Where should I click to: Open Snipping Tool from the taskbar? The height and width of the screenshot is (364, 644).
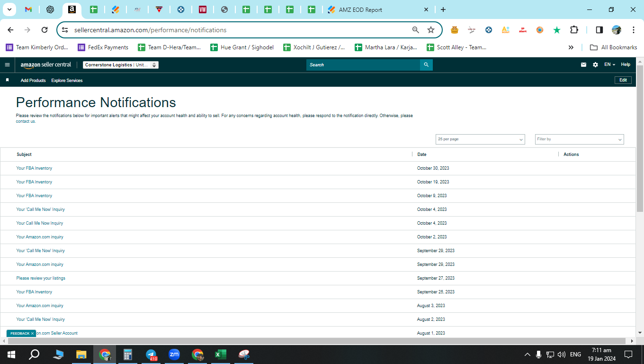(x=244, y=355)
